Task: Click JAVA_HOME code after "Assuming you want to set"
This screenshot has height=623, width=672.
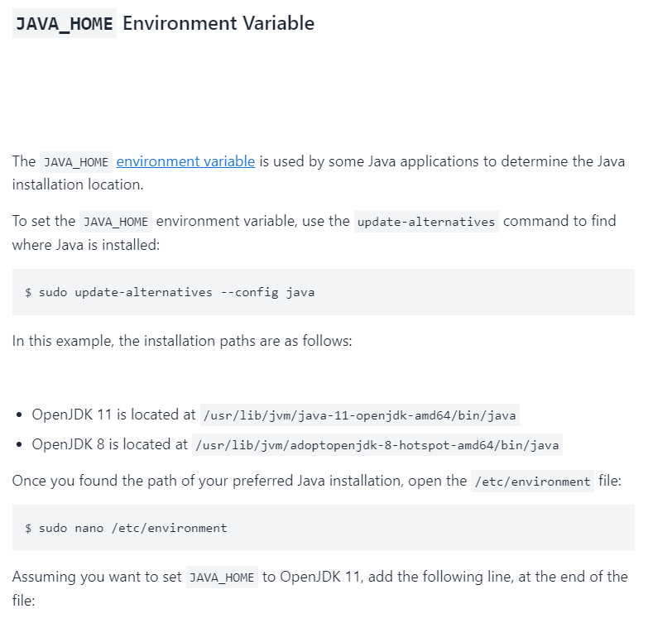Action: point(222,577)
